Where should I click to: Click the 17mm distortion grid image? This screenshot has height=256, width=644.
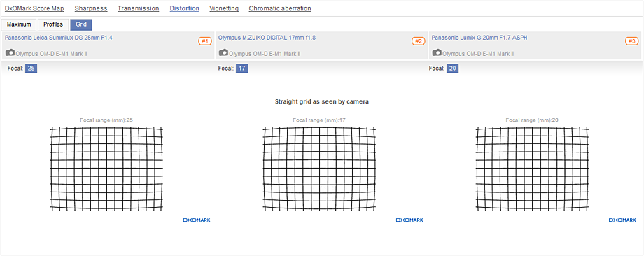pyautogui.click(x=319, y=169)
